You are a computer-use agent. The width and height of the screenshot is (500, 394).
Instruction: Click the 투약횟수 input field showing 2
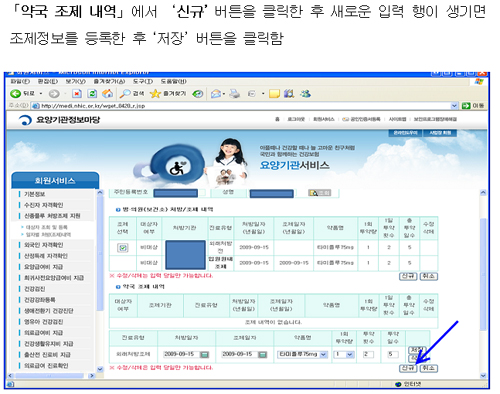coord(368,354)
